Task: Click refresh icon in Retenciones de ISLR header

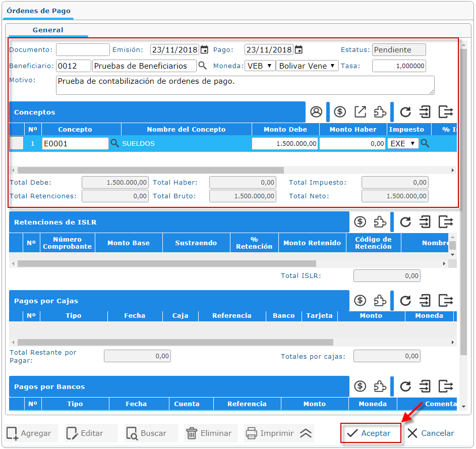Action: click(x=405, y=222)
